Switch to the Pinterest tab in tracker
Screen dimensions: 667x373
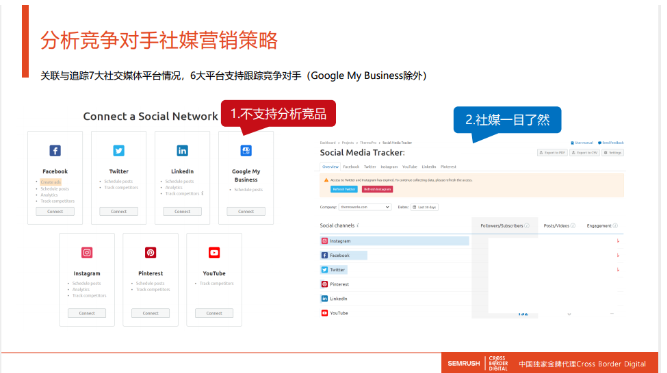point(448,167)
